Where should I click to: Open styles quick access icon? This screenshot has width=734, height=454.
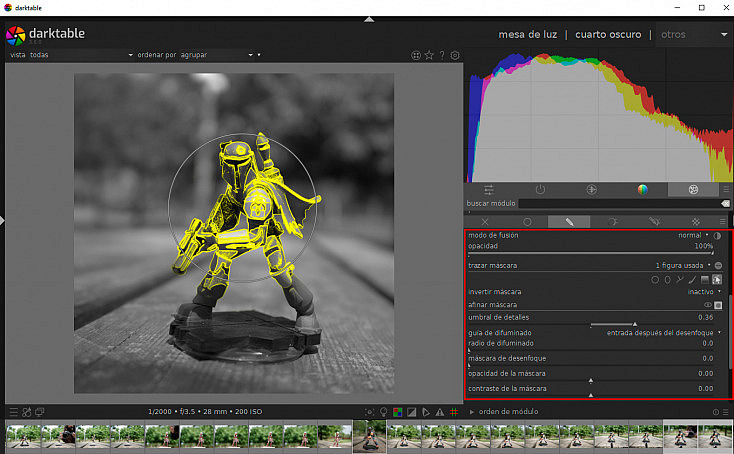[27, 412]
